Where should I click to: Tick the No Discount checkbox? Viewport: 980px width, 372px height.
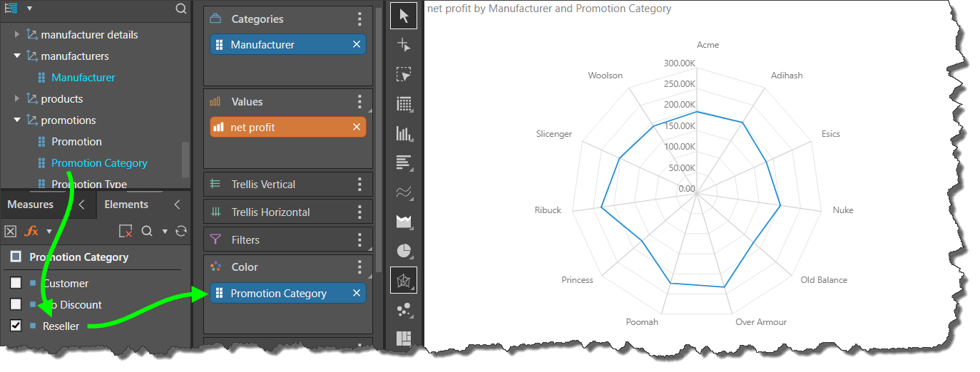click(x=16, y=304)
